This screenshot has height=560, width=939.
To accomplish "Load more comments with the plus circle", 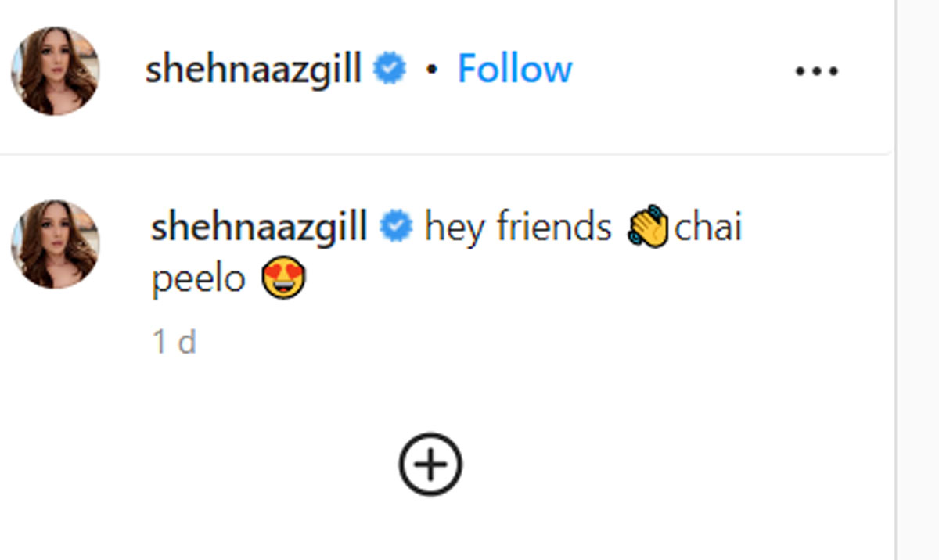I will click(430, 465).
